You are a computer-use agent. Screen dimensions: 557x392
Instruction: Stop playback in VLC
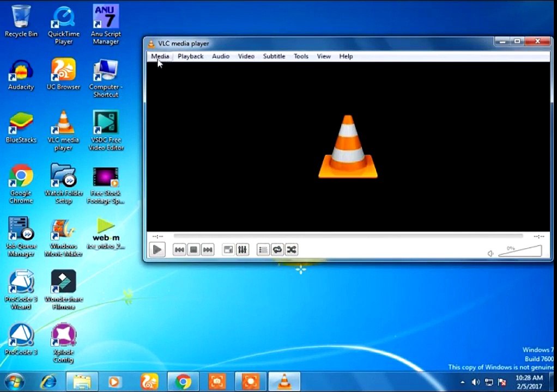(x=193, y=250)
